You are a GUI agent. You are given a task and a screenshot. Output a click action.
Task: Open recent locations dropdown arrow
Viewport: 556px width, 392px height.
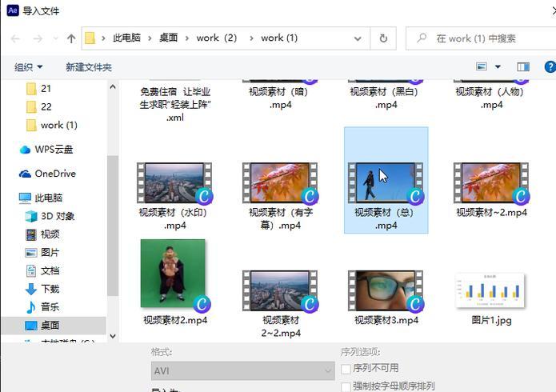55,38
